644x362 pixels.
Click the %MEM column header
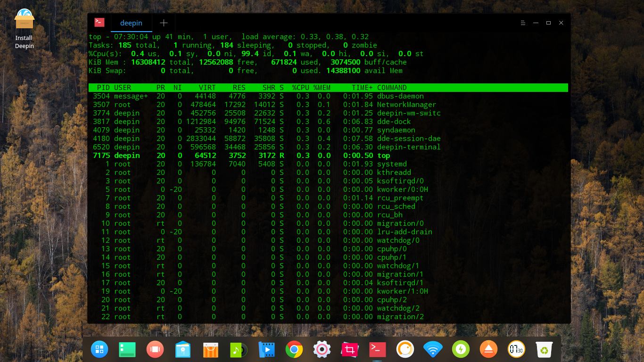[x=322, y=88]
